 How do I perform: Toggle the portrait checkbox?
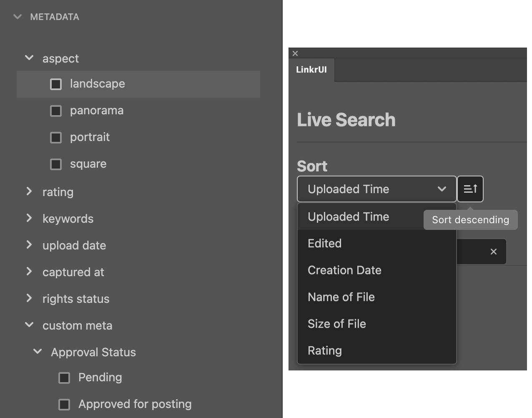56,137
